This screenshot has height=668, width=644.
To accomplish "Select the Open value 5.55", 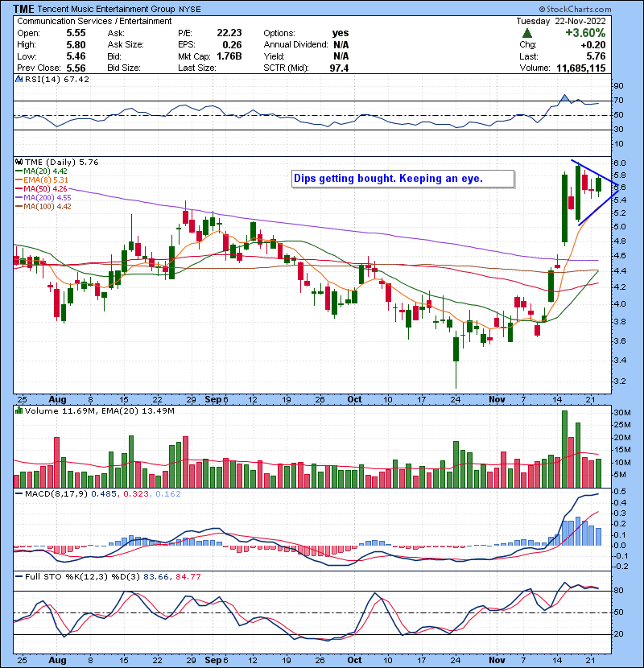I will (x=76, y=33).
